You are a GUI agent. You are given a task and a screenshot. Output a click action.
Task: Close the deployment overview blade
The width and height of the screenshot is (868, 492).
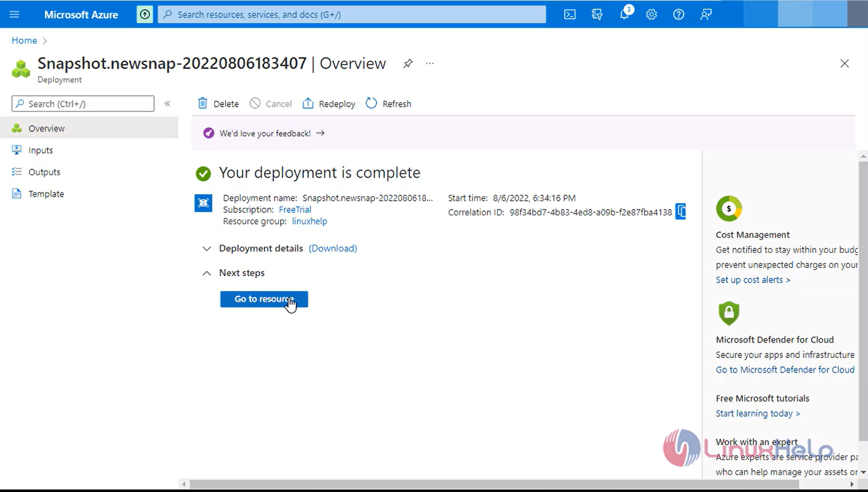[x=844, y=63]
